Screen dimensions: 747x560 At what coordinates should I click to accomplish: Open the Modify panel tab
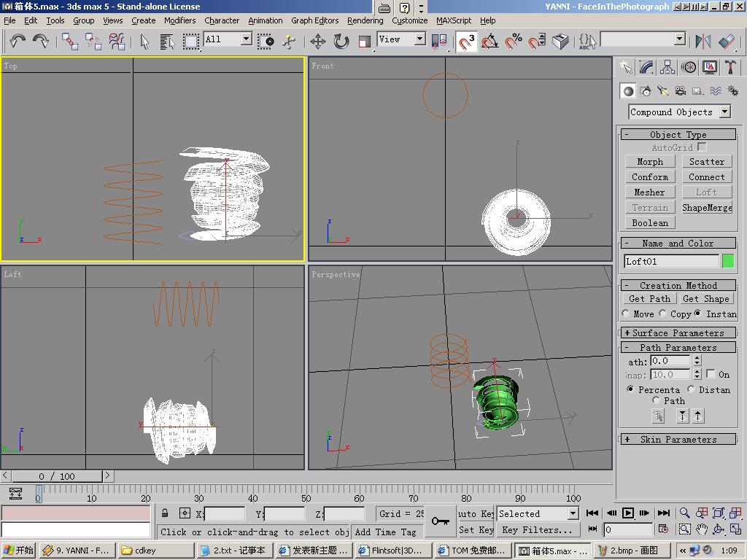tap(646, 67)
